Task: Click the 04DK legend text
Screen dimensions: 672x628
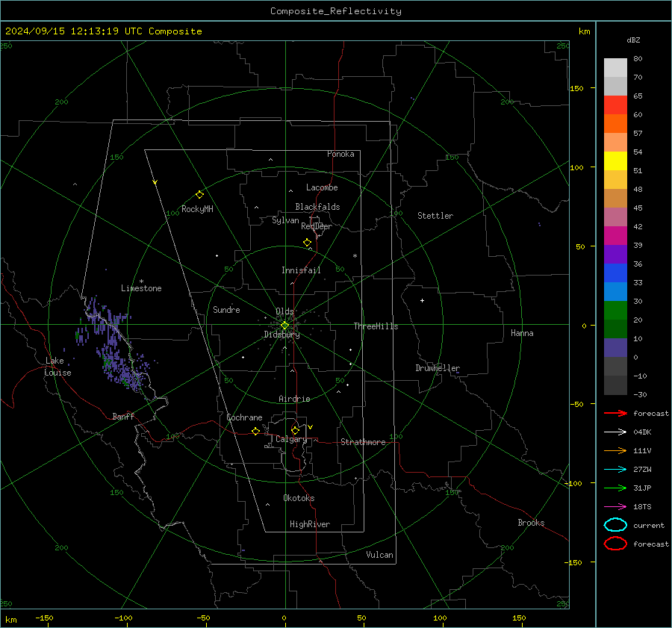Action: 642,432
